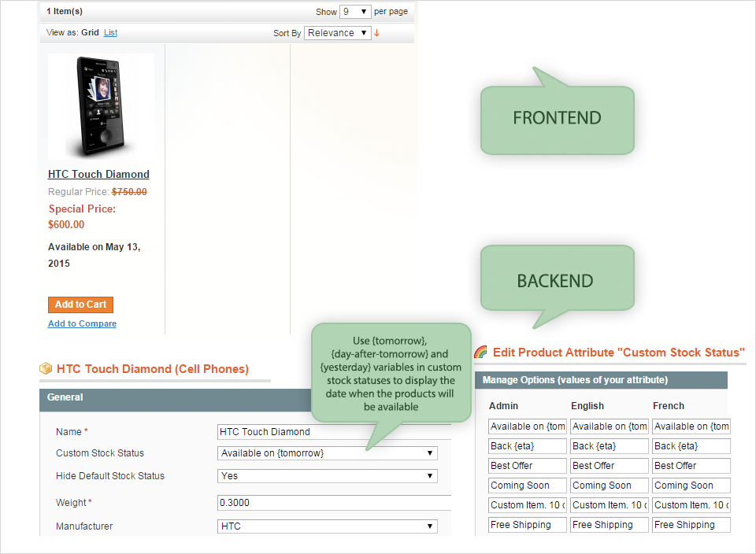Edit French value for Available on option
This screenshot has width=756, height=554.
coord(691,427)
